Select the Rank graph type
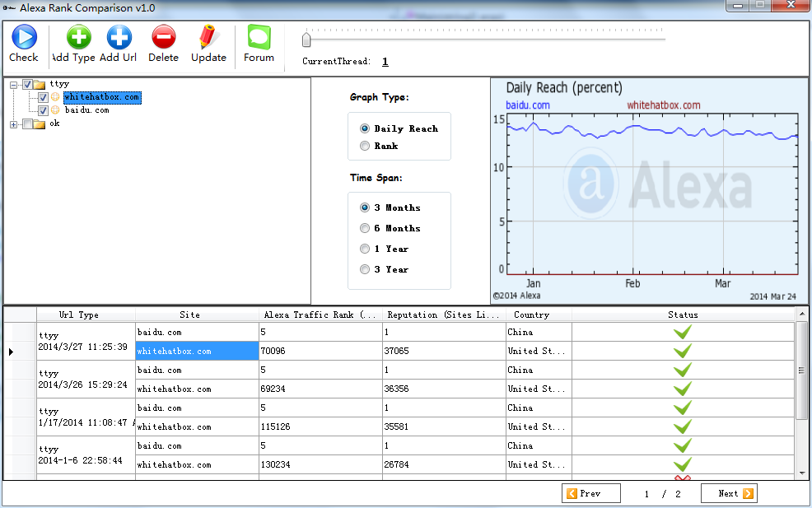 click(365, 147)
